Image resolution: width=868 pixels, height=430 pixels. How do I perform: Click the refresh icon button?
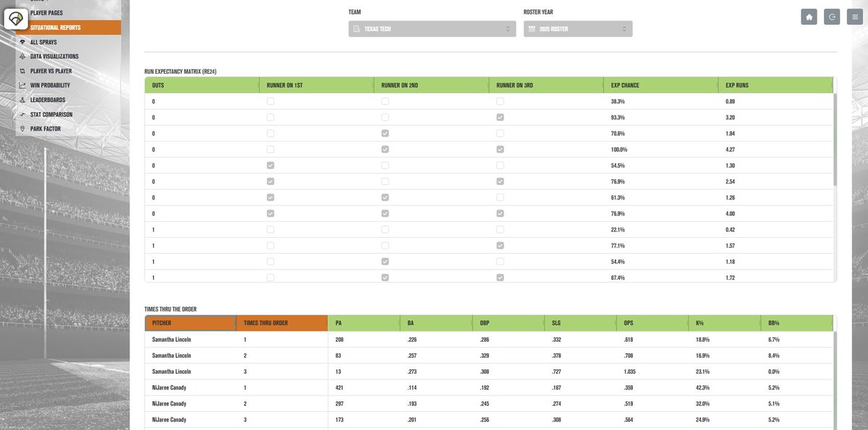click(x=833, y=17)
